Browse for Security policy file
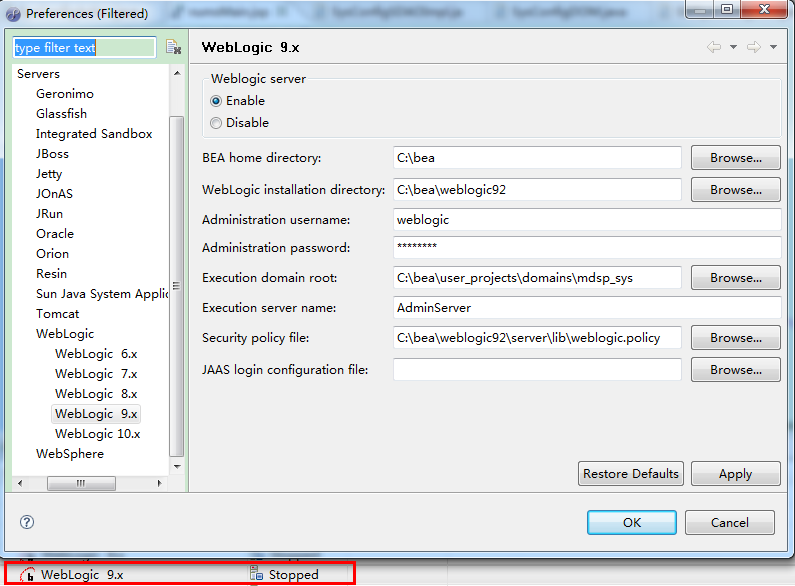The image size is (795, 586). [x=736, y=338]
